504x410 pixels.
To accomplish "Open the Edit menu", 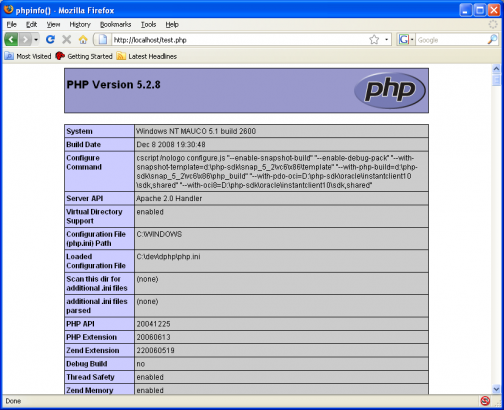I will pyautogui.click(x=31, y=24).
